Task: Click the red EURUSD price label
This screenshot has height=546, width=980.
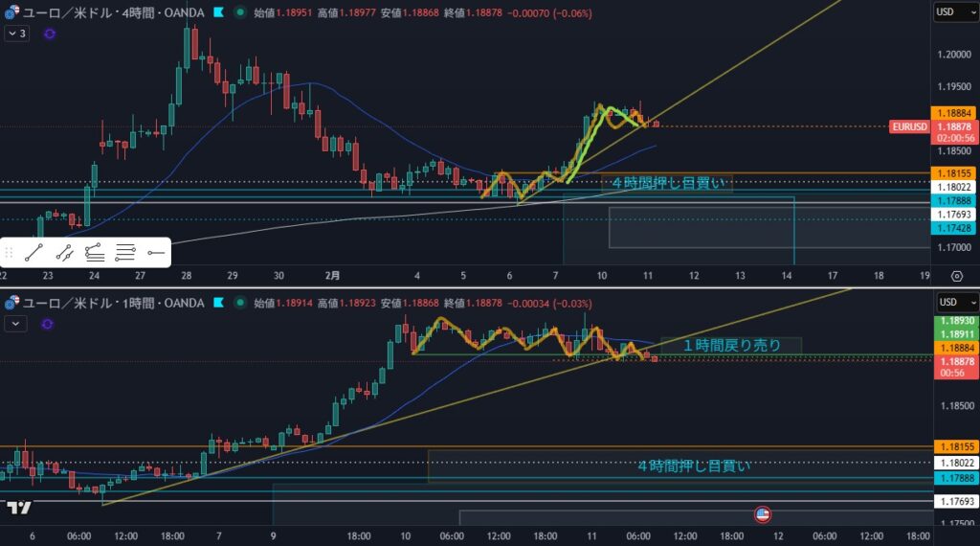Action: [907, 126]
